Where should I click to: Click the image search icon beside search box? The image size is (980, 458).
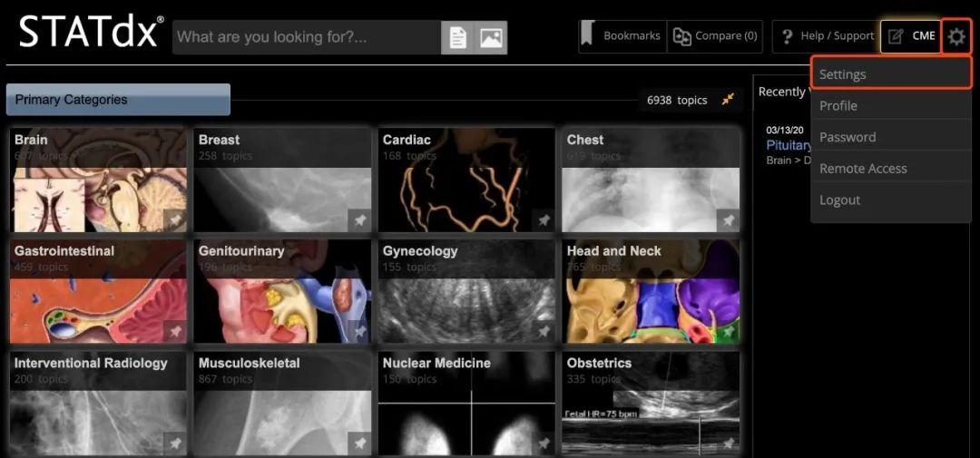(491, 38)
